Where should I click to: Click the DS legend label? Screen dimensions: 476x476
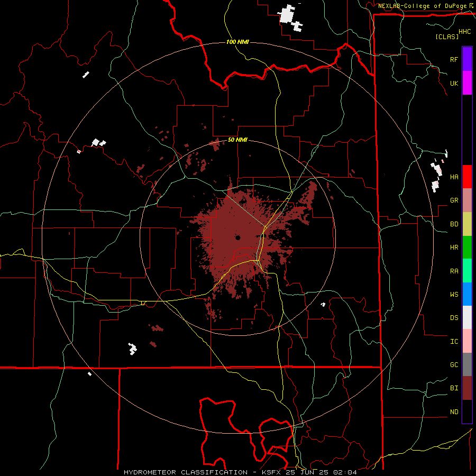pyautogui.click(x=454, y=318)
